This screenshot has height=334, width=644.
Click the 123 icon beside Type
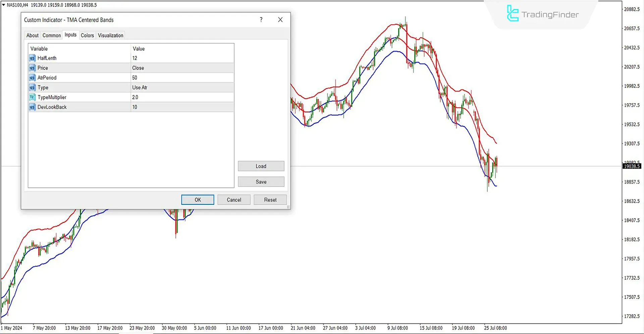pos(32,87)
